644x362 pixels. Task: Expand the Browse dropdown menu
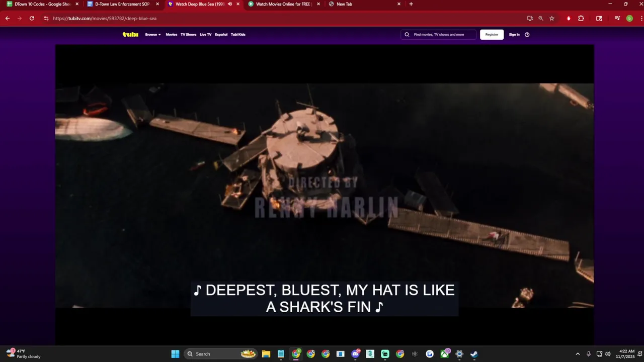[x=153, y=35]
